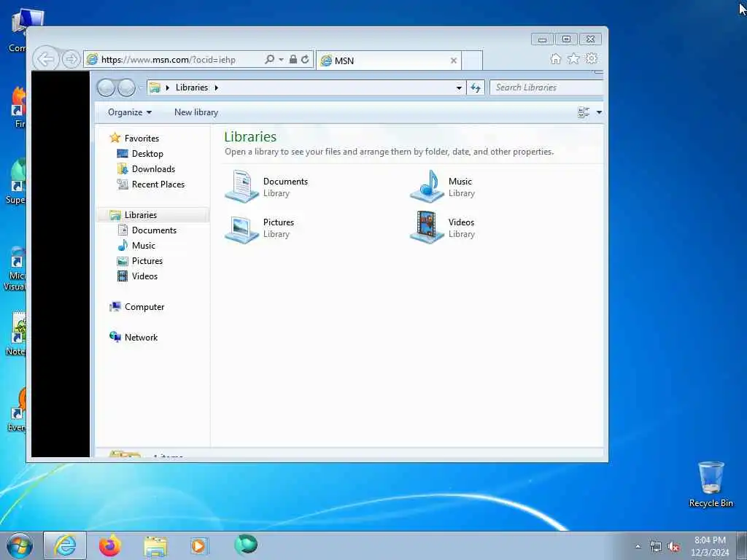Click the muted volume tray icon
747x560 pixels.
tap(673, 547)
